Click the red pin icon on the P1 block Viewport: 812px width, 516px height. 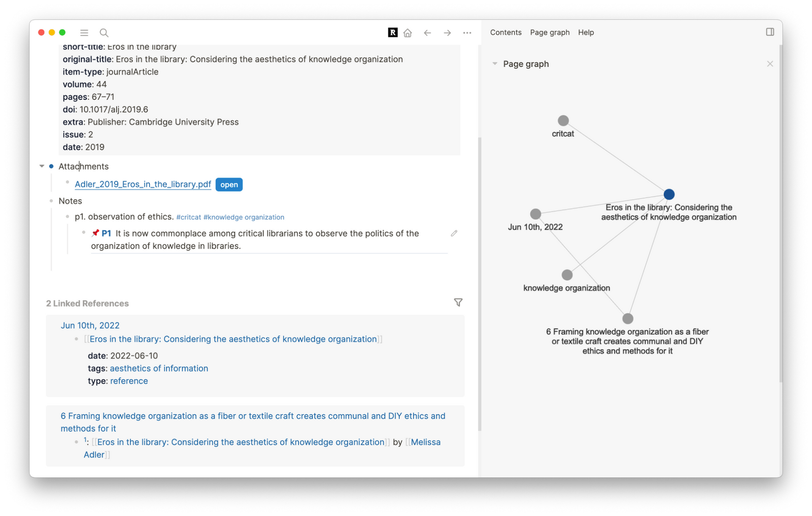(94, 233)
